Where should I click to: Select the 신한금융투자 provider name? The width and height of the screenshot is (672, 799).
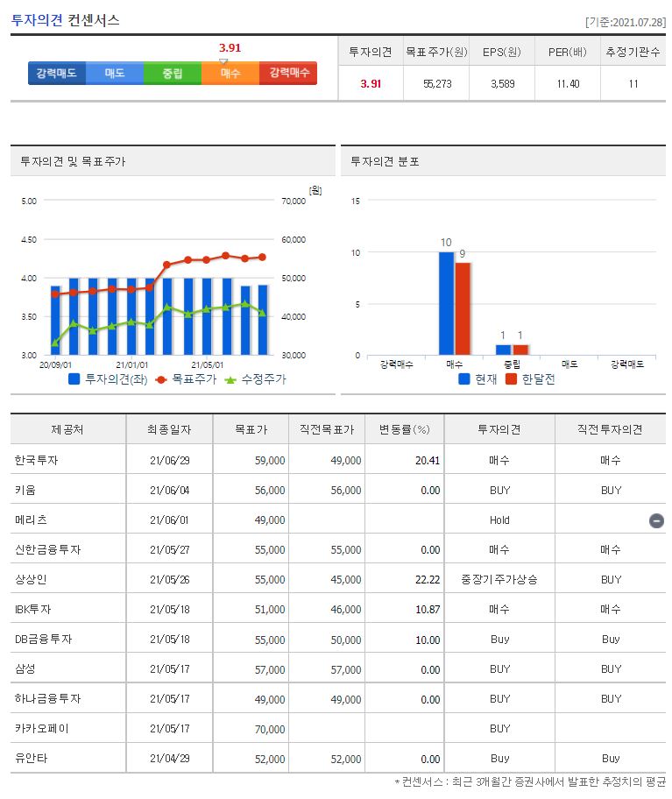(x=47, y=550)
